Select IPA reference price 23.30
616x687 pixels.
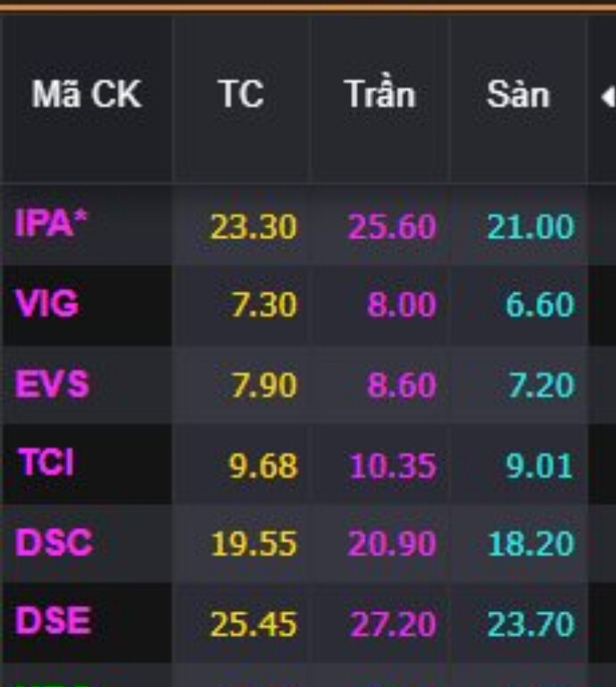coord(254,227)
